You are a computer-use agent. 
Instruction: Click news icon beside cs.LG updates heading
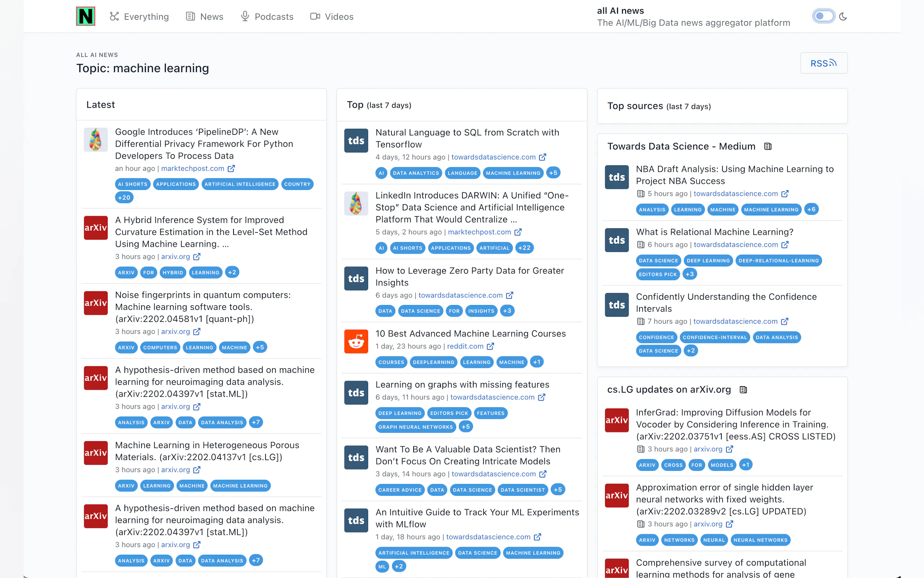(743, 389)
